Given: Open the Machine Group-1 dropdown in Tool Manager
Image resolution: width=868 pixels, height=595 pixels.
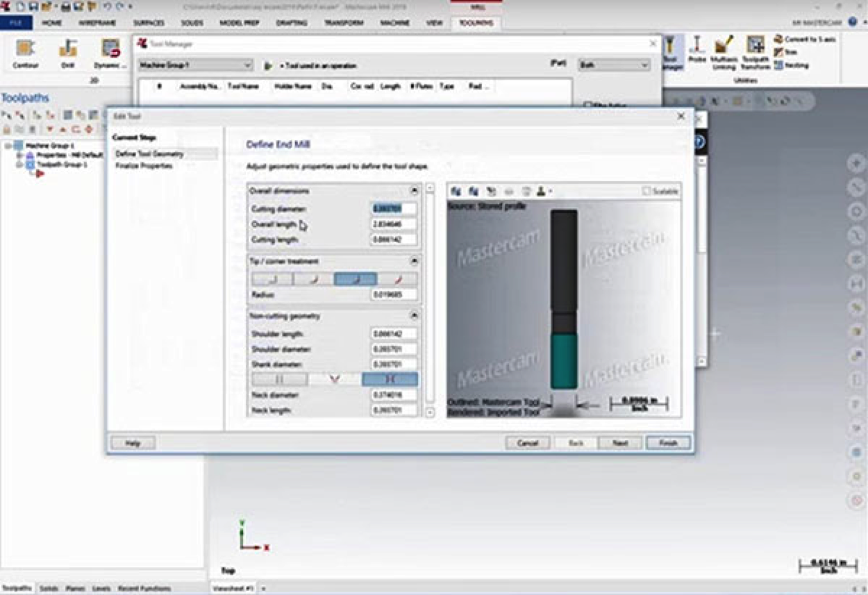Looking at the screenshot, I should tap(195, 65).
